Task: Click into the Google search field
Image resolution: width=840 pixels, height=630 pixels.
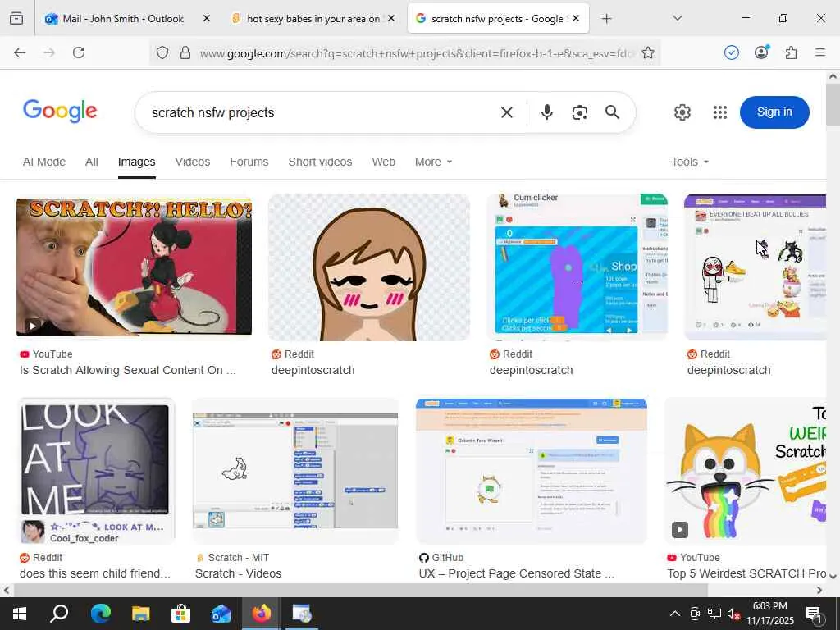Action: 322,112
